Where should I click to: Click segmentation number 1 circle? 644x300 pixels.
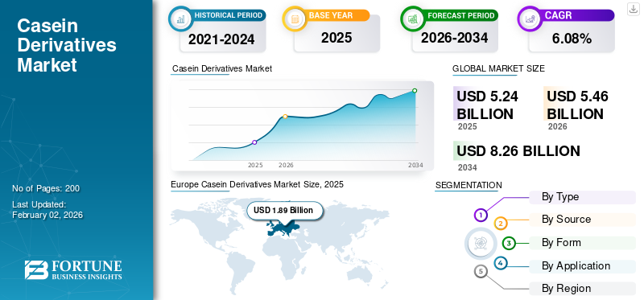pos(481,215)
